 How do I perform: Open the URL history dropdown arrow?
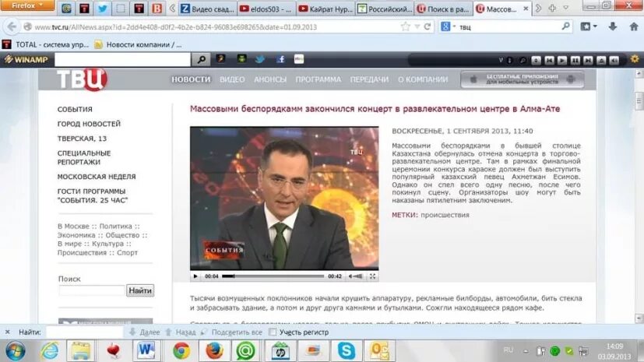[417, 26]
